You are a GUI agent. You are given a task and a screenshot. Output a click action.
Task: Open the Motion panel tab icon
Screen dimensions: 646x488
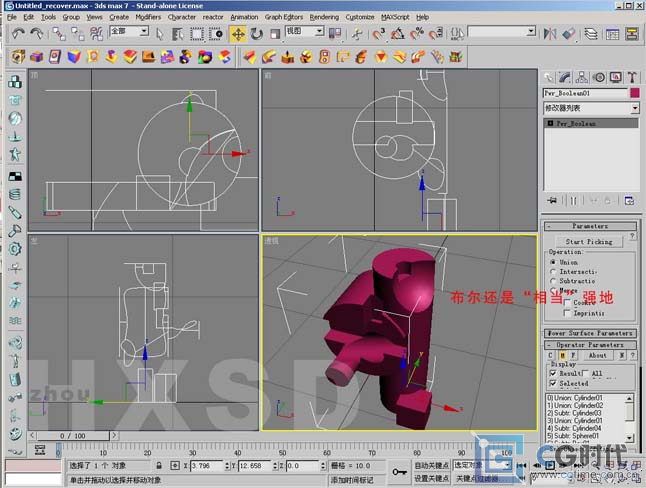pyautogui.click(x=599, y=77)
